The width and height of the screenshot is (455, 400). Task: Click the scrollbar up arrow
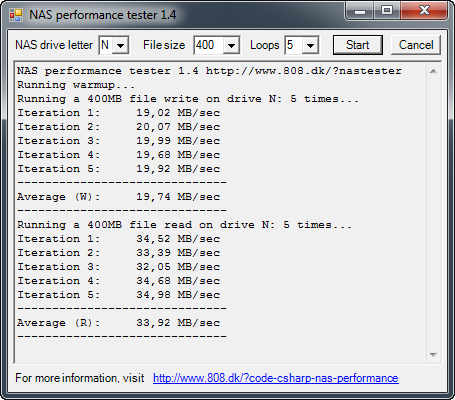[x=433, y=71]
